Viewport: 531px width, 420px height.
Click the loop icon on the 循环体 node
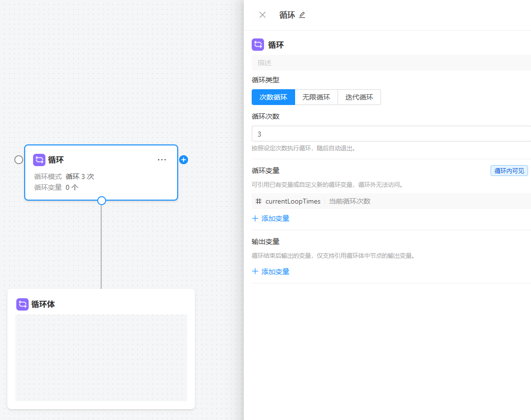pyautogui.click(x=22, y=304)
